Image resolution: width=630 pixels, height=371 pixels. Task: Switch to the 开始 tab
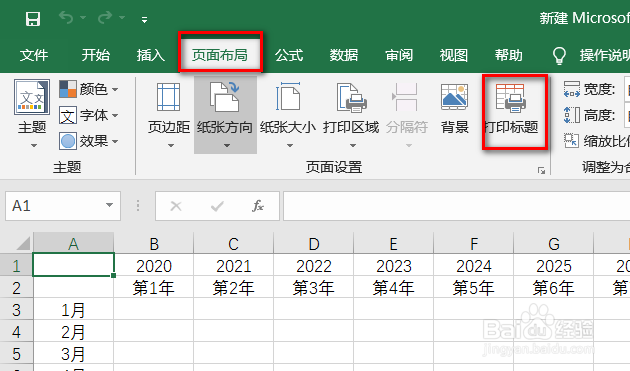(x=96, y=55)
